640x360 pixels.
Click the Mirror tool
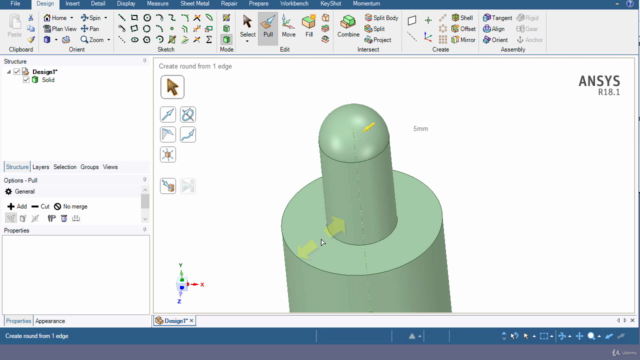[463, 40]
